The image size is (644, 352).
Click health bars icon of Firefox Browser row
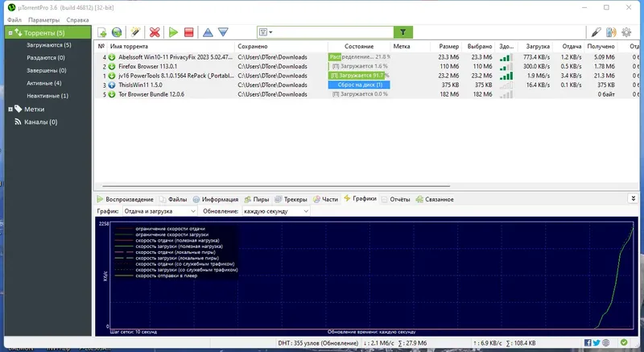pos(506,66)
